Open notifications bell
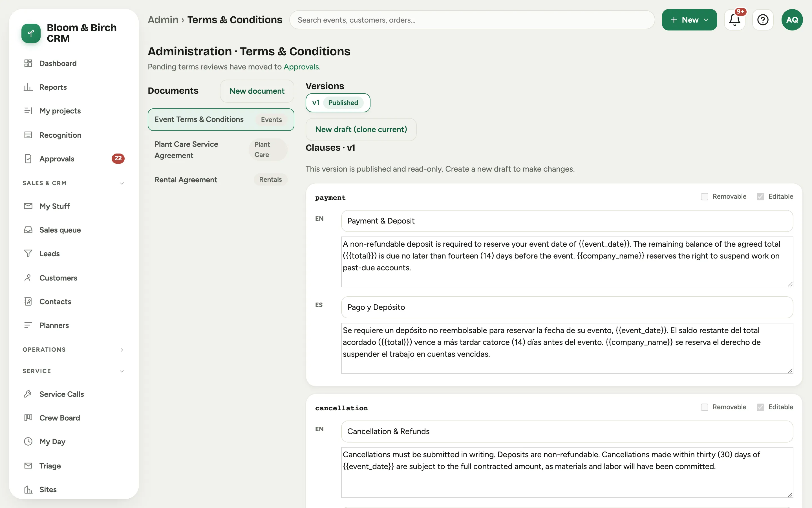 pyautogui.click(x=734, y=20)
